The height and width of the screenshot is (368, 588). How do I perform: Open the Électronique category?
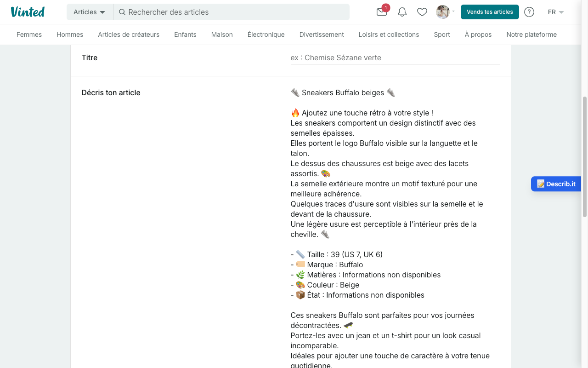(266, 34)
